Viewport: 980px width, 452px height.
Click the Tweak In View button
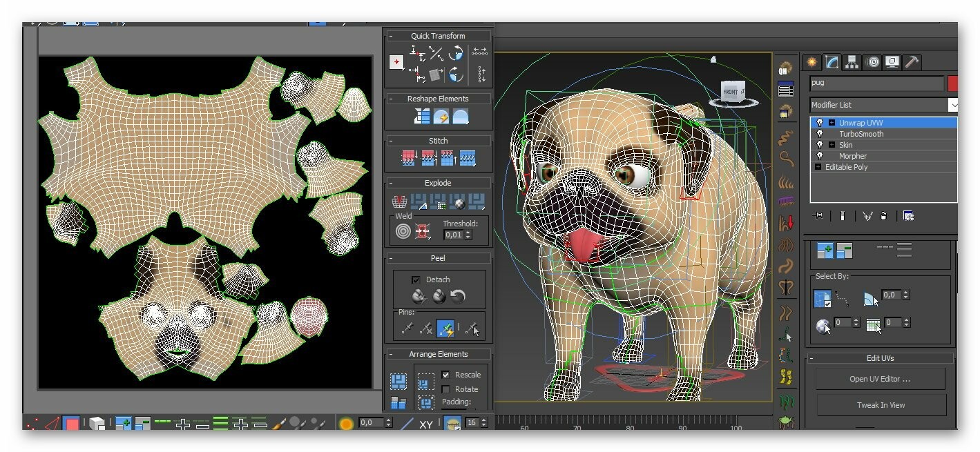880,404
